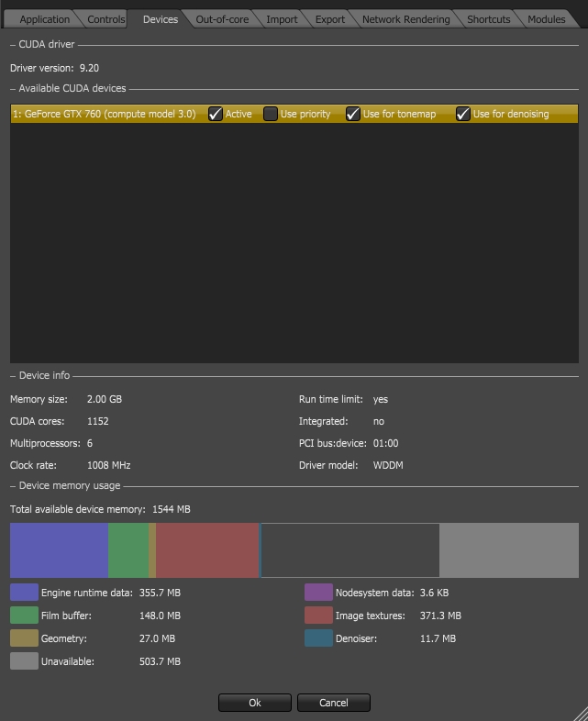Toggle the Use for tonemap checkbox
Image resolution: width=588 pixels, height=721 pixels.
pos(352,114)
